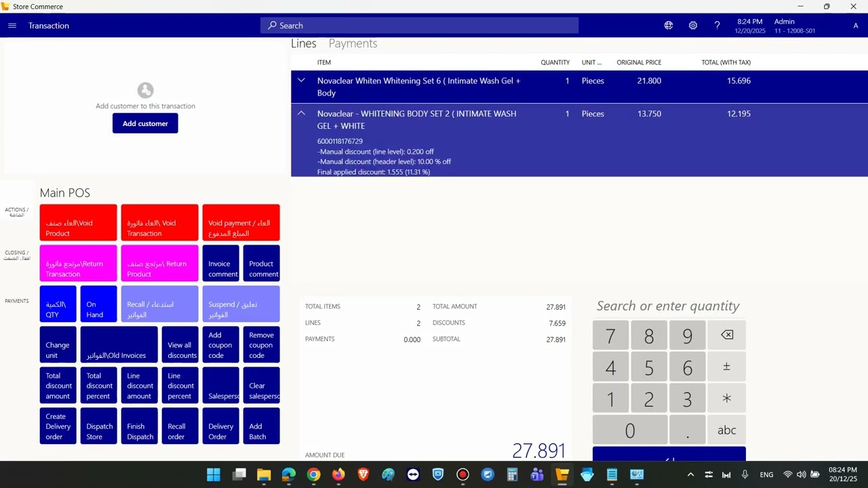Screen dimensions: 868x488
Task: Click the plus/minus key on numpad
Action: point(726,367)
